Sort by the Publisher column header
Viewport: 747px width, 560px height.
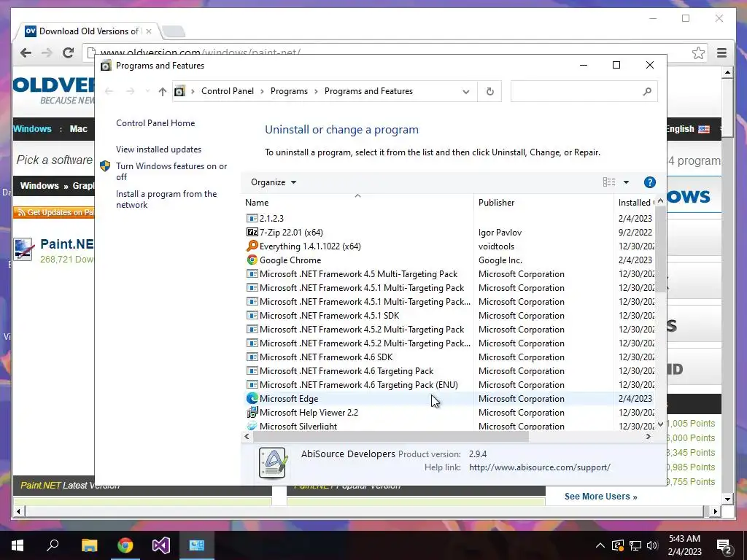[543, 203]
